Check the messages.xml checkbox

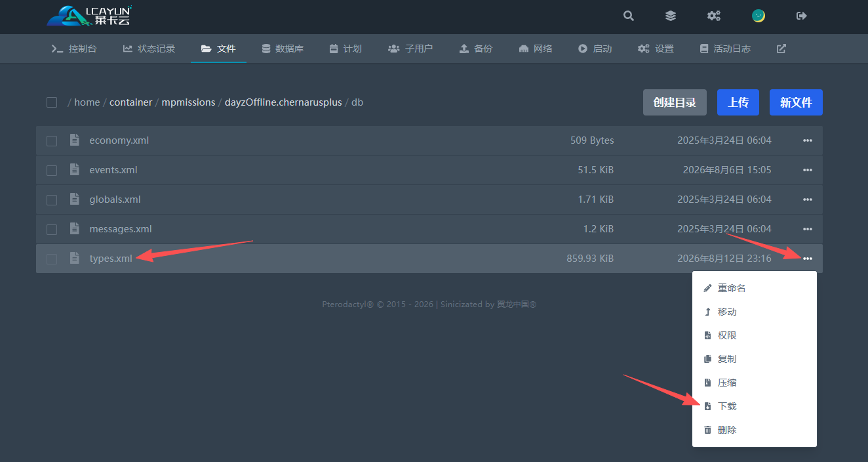click(x=52, y=229)
